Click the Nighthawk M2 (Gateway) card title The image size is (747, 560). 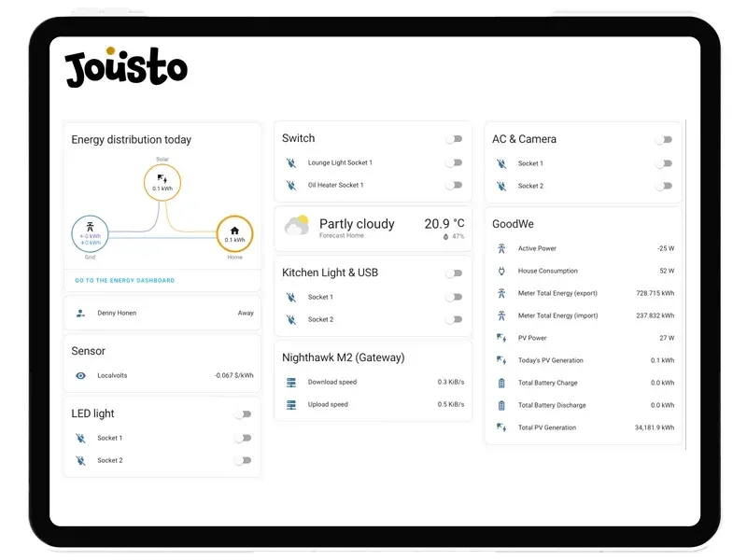pyautogui.click(x=344, y=357)
